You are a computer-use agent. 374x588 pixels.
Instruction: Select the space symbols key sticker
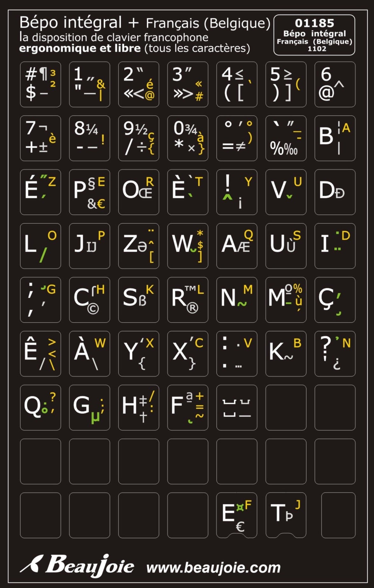pos(237,407)
